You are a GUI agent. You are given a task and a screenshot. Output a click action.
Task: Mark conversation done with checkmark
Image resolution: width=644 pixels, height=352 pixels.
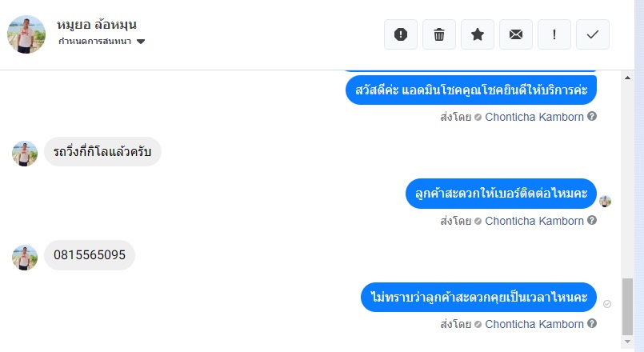coord(593,34)
